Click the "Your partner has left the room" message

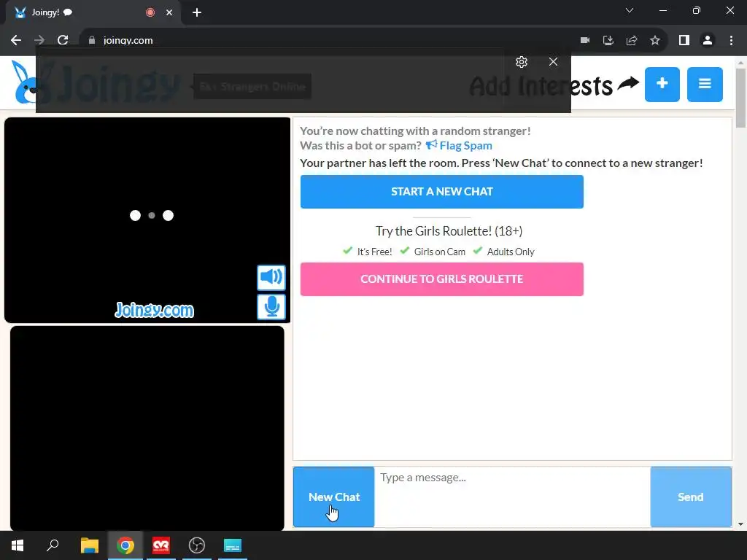[501, 163]
